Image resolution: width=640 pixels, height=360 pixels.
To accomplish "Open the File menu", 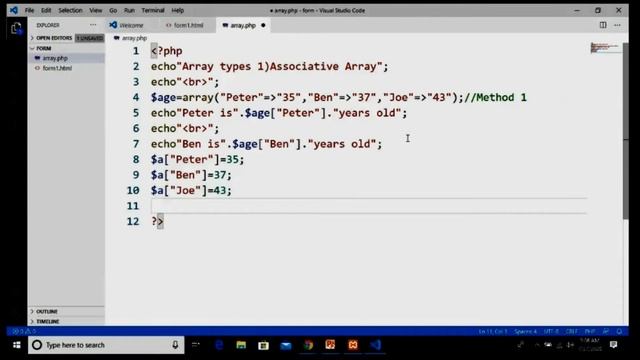I will click(29, 10).
